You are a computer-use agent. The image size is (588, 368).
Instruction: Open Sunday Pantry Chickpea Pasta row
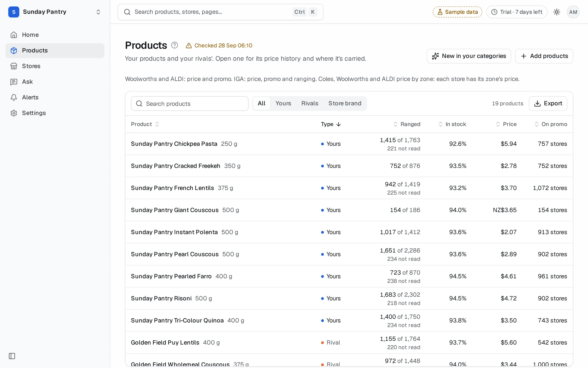pyautogui.click(x=349, y=144)
